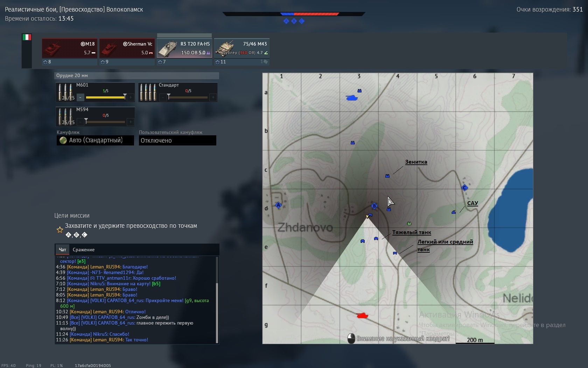Viewport: 588px width, 368px height.
Task: Switch to the Сражение tab
Action: [x=84, y=250]
